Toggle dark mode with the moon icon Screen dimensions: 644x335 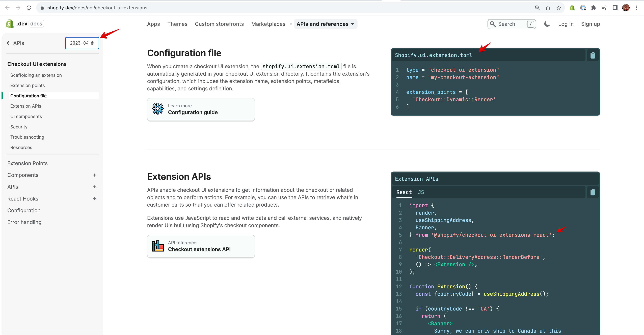(x=547, y=24)
